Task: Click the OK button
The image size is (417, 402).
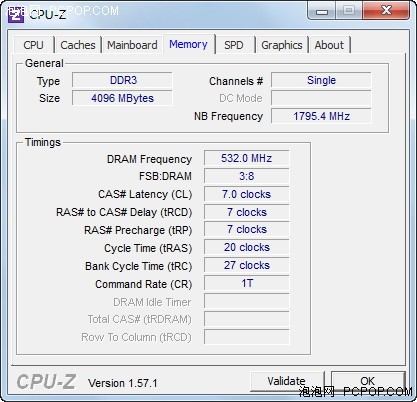Action: pyautogui.click(x=368, y=381)
